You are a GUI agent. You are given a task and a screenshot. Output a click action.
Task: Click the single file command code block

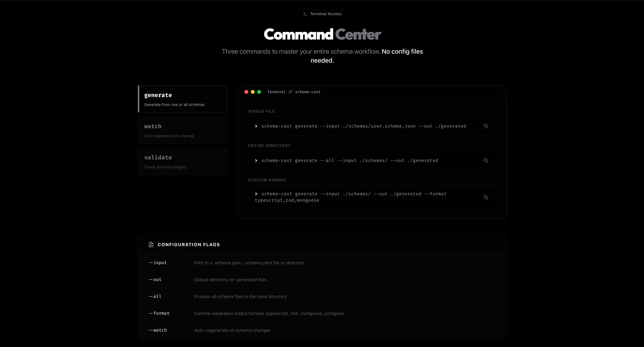pos(372,126)
